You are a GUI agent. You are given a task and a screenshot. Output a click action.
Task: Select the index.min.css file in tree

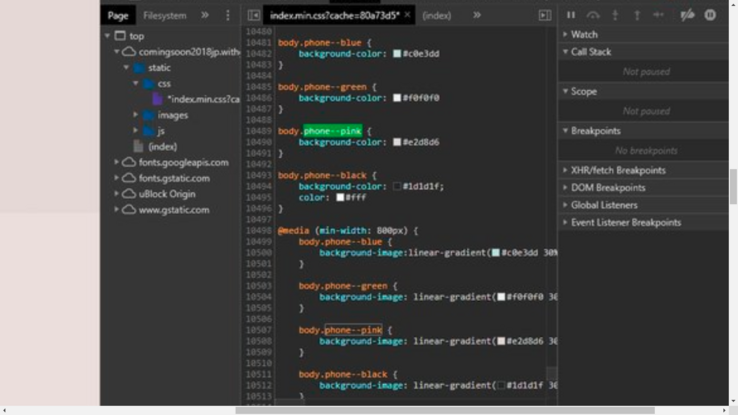pos(203,99)
